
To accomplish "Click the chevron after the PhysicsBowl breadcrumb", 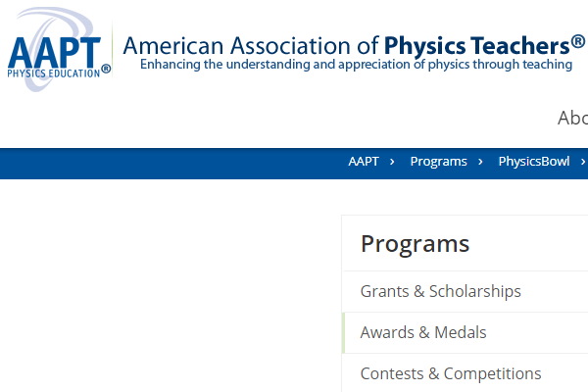I will [583, 162].
